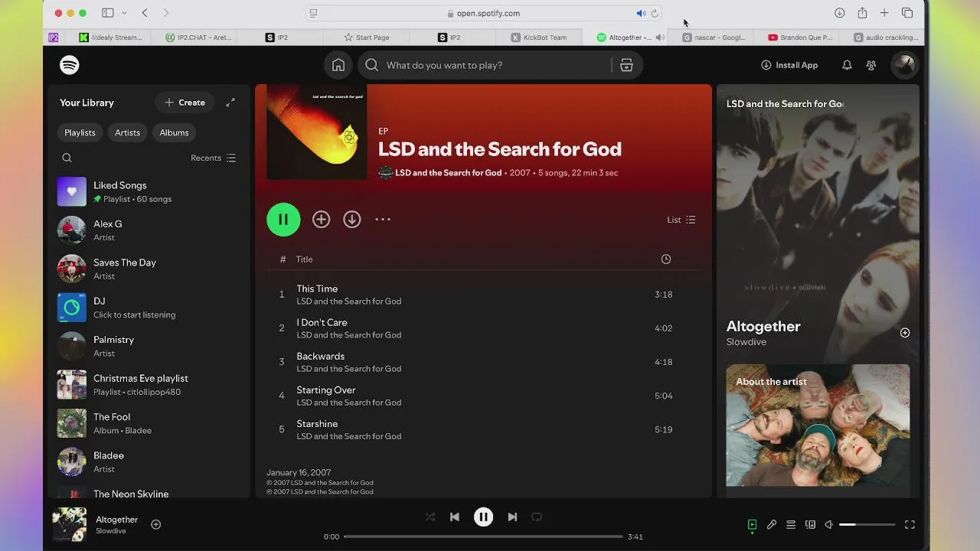Open LSD and the Search for God artist link

[449, 173]
